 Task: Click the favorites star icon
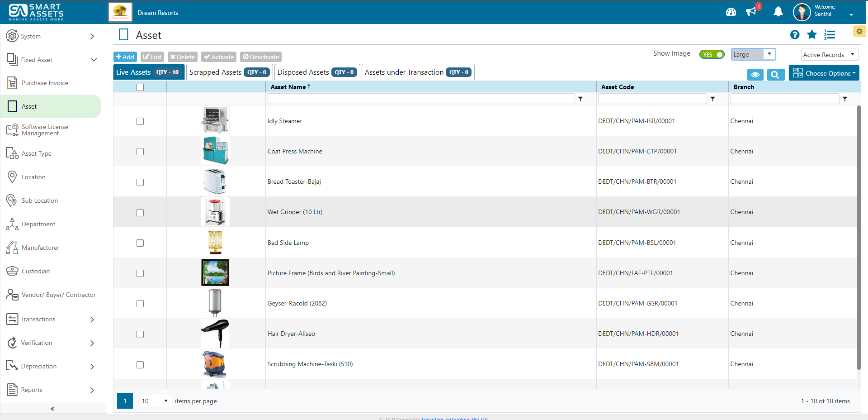tap(812, 34)
